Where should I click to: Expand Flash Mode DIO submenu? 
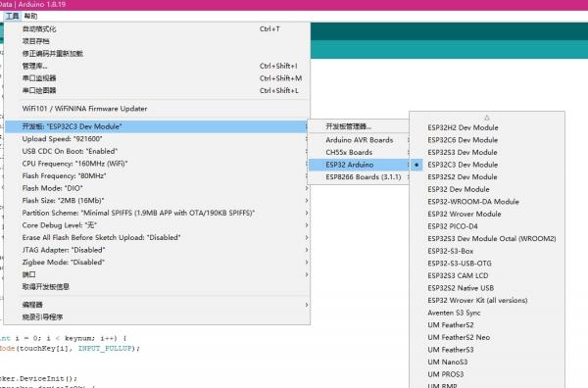[157, 188]
